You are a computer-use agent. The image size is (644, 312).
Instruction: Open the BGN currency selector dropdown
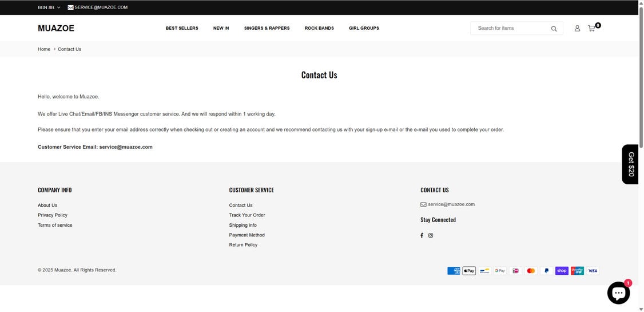pyautogui.click(x=49, y=7)
